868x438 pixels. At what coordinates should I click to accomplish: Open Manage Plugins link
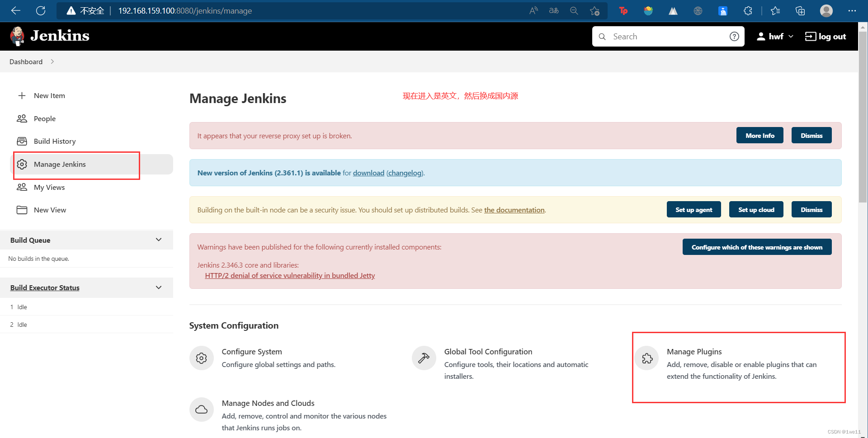[x=694, y=352]
